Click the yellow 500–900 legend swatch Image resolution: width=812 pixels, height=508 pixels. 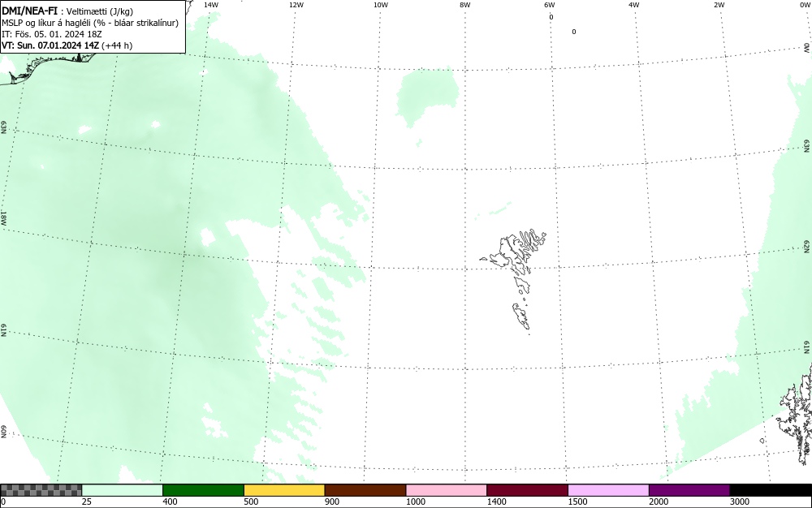click(x=284, y=490)
